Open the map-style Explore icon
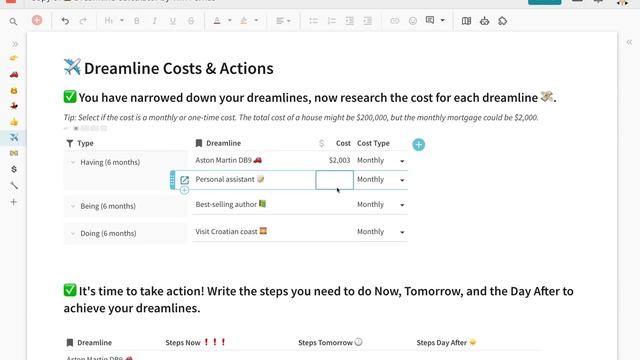This screenshot has height=360, width=640. [x=467, y=21]
